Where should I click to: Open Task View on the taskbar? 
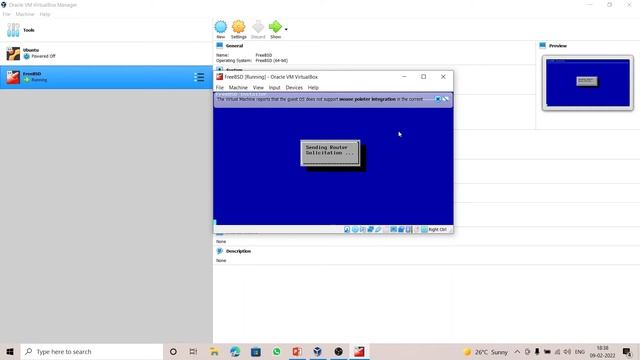(x=193, y=351)
